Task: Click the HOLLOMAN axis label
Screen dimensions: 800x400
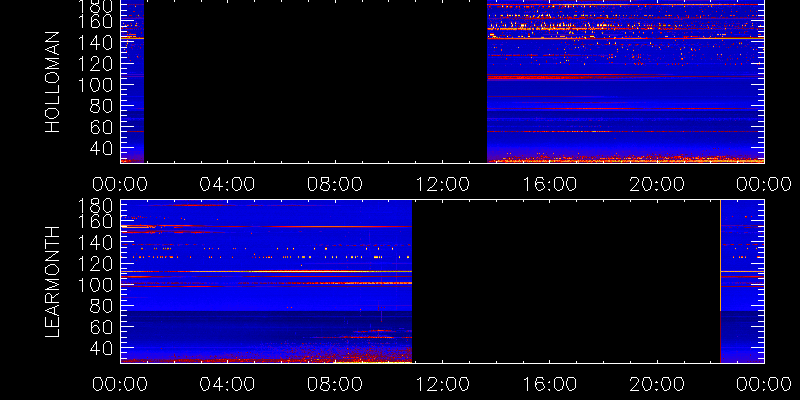Action: (53, 82)
